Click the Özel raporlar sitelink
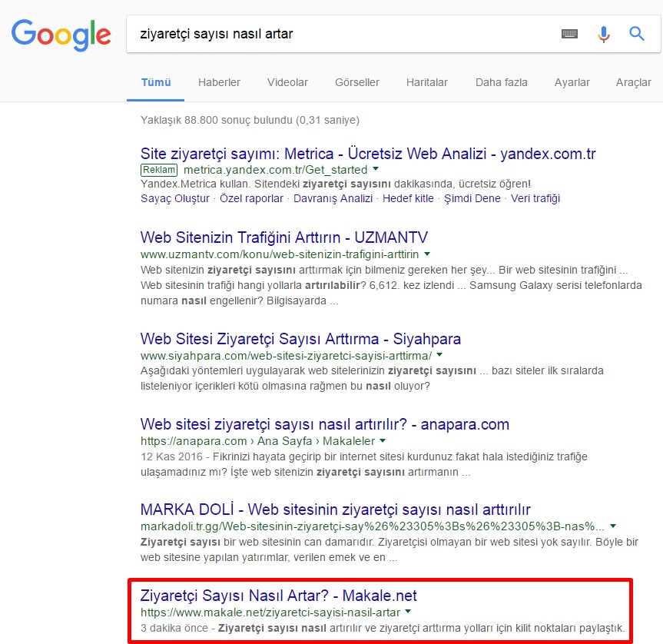 (251, 198)
